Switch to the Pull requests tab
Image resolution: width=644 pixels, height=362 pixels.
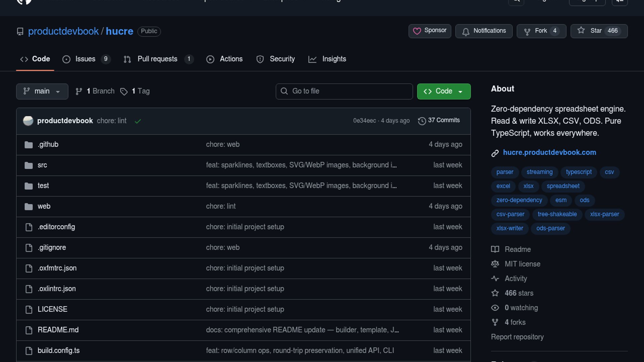[x=157, y=59]
